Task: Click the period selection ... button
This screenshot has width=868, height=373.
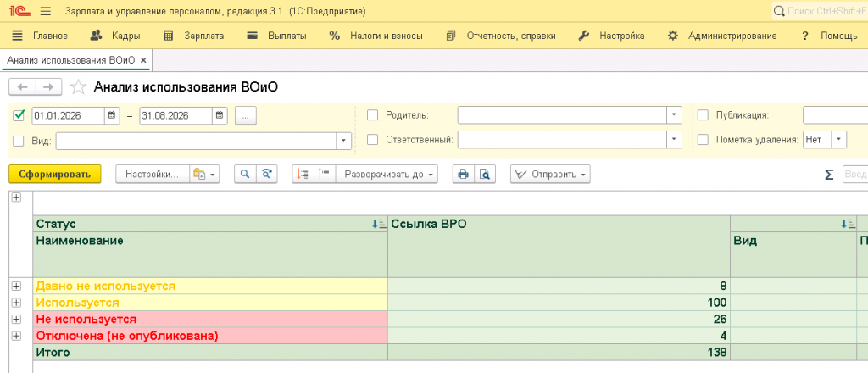Action: 246,115
